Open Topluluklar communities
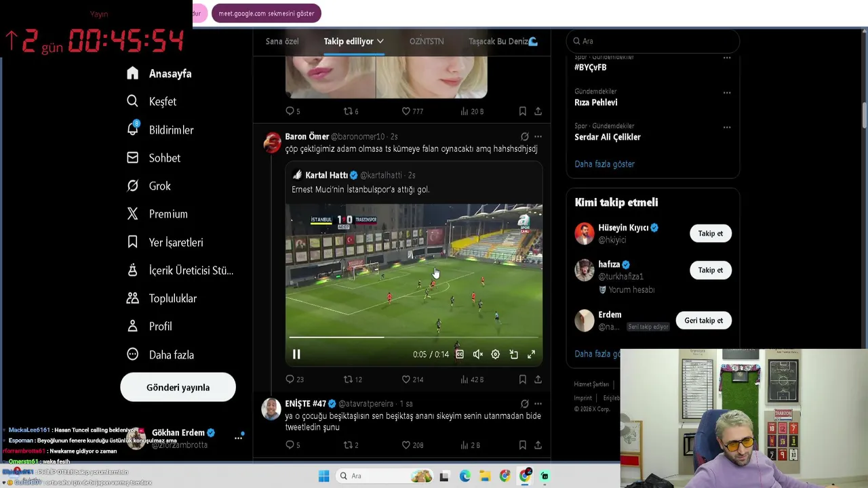 click(162, 298)
